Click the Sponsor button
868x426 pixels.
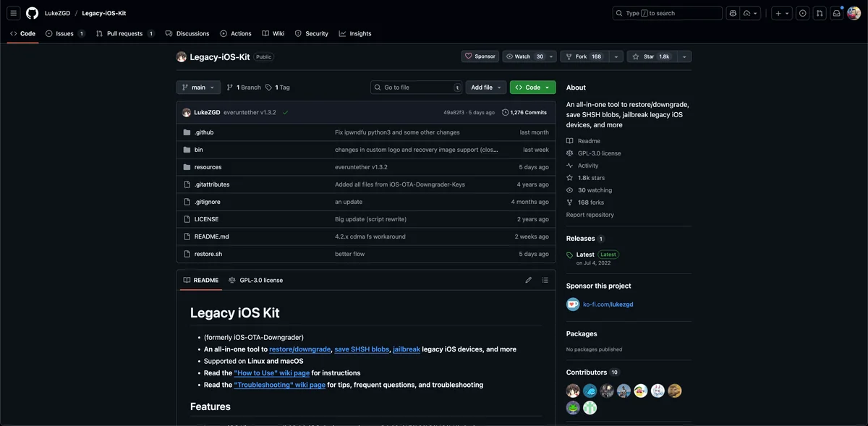click(x=480, y=56)
